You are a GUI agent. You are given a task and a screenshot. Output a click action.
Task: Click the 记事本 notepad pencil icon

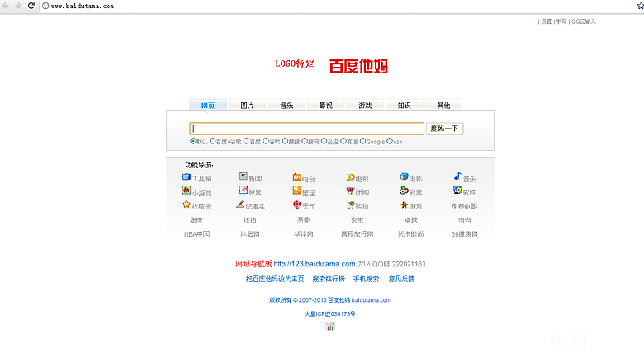240,205
